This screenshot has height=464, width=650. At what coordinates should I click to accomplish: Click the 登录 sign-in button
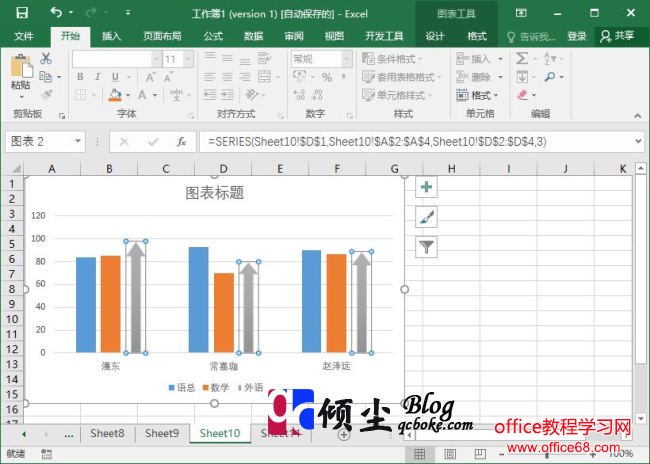point(577,36)
